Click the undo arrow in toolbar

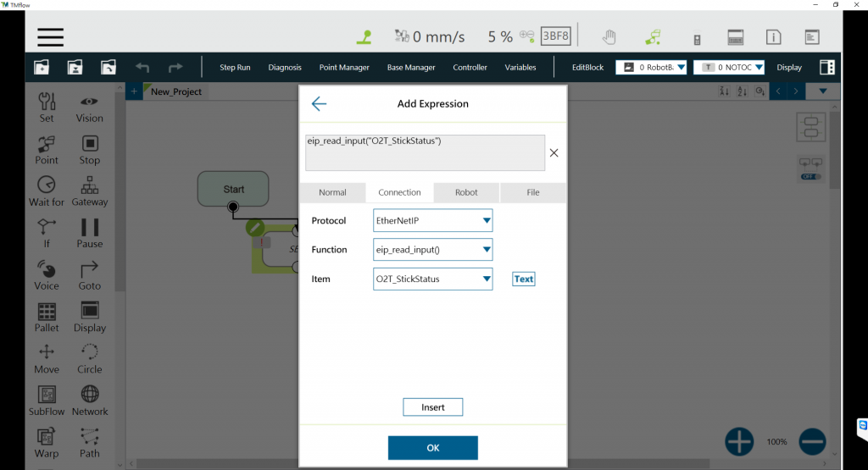142,68
